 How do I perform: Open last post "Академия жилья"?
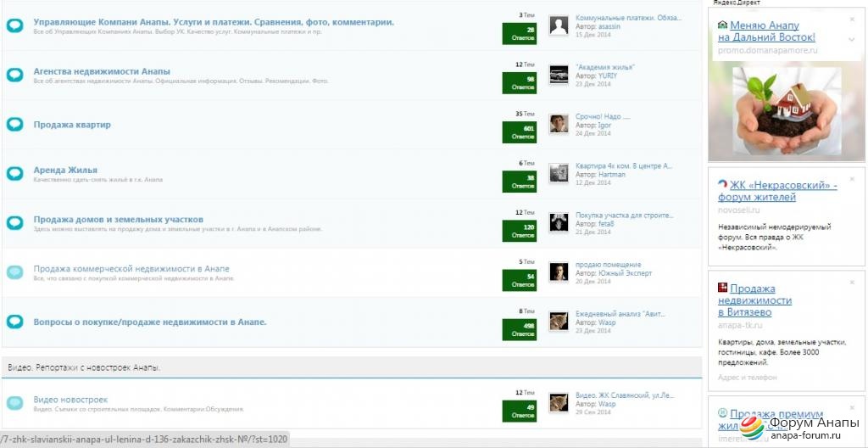coord(604,67)
